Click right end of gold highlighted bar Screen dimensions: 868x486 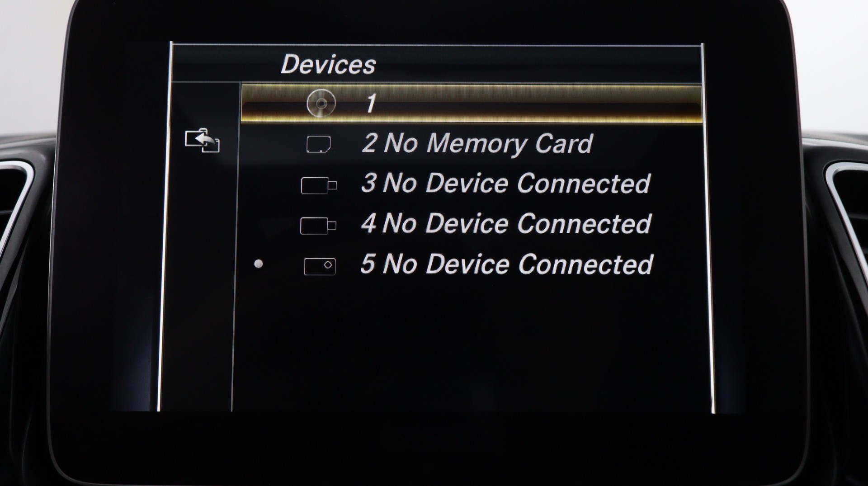[678, 104]
